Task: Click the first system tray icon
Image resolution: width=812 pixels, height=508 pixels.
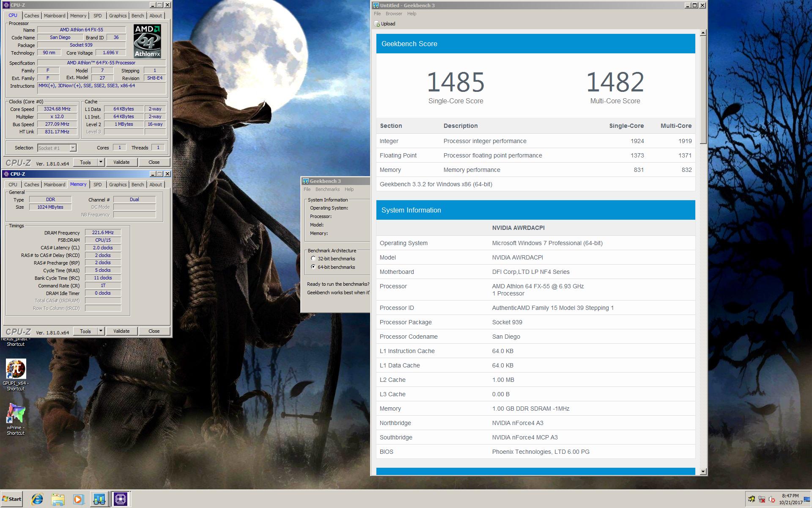Action: point(752,499)
